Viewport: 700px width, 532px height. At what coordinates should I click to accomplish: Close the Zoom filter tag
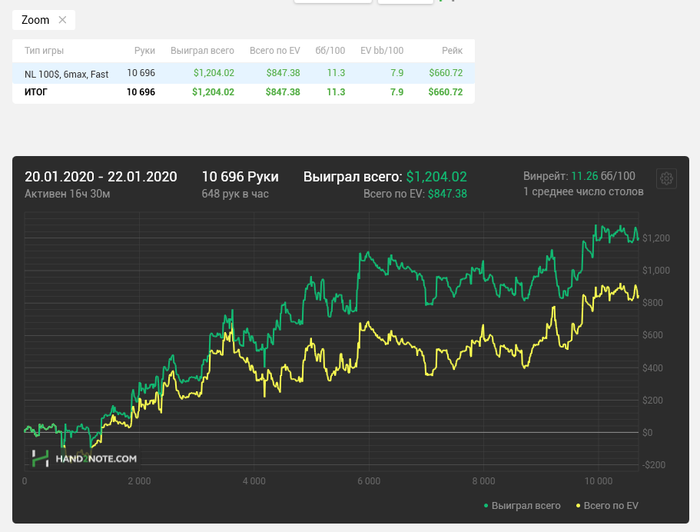[x=62, y=20]
